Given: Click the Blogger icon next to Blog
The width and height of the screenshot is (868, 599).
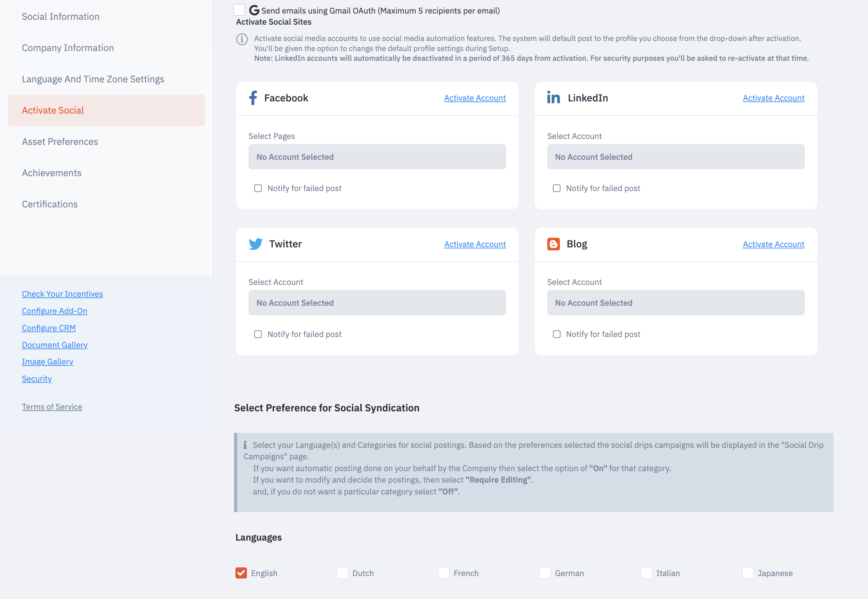Looking at the screenshot, I should pos(553,244).
